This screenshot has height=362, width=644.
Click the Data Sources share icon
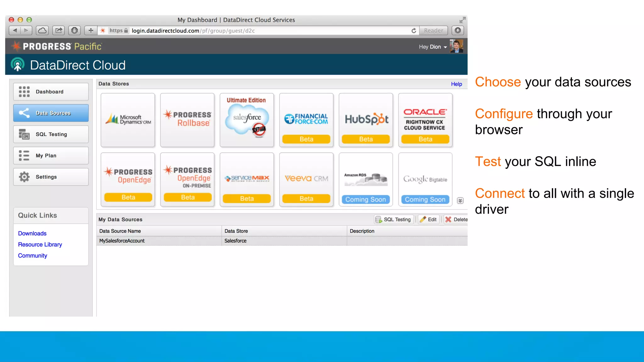(24, 113)
